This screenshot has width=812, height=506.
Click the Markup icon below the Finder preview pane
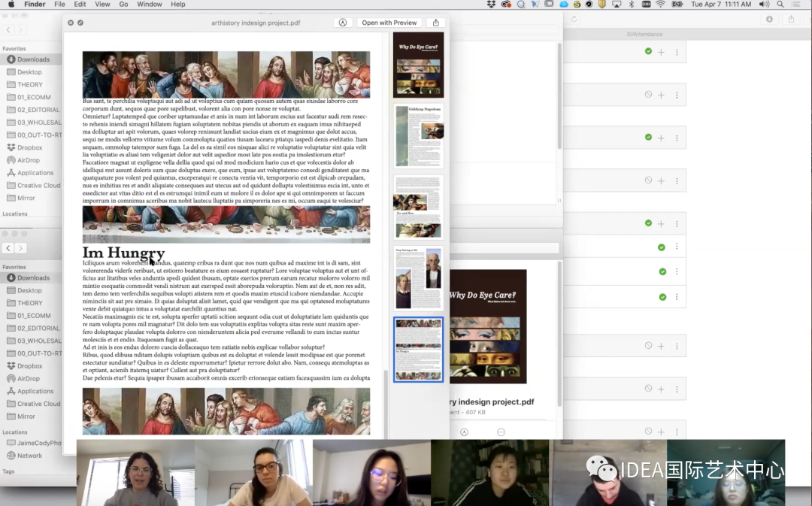pyautogui.click(x=464, y=432)
